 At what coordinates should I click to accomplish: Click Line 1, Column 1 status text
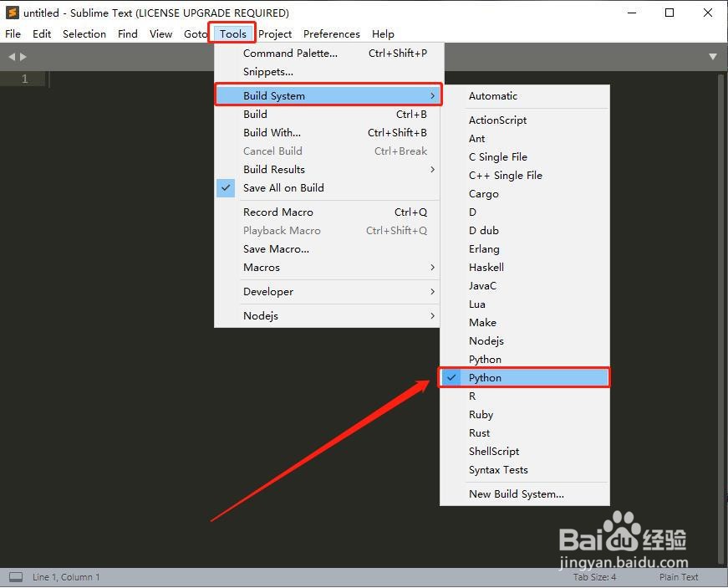pos(66,577)
